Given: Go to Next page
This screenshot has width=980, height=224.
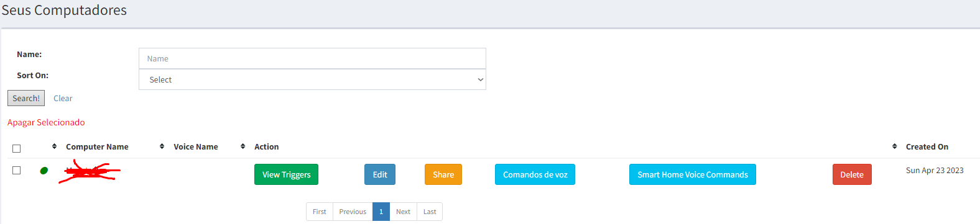Looking at the screenshot, I should [x=403, y=212].
